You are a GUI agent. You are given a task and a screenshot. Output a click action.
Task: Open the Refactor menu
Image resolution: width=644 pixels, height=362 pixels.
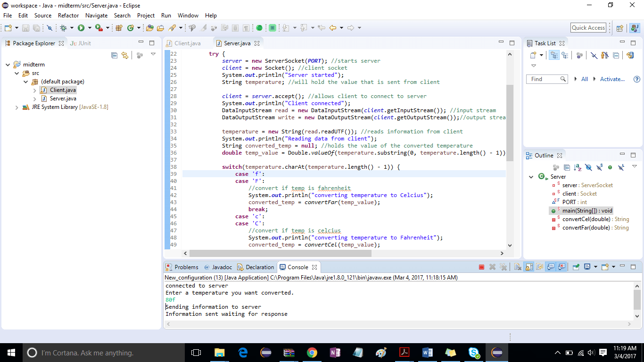click(x=68, y=16)
